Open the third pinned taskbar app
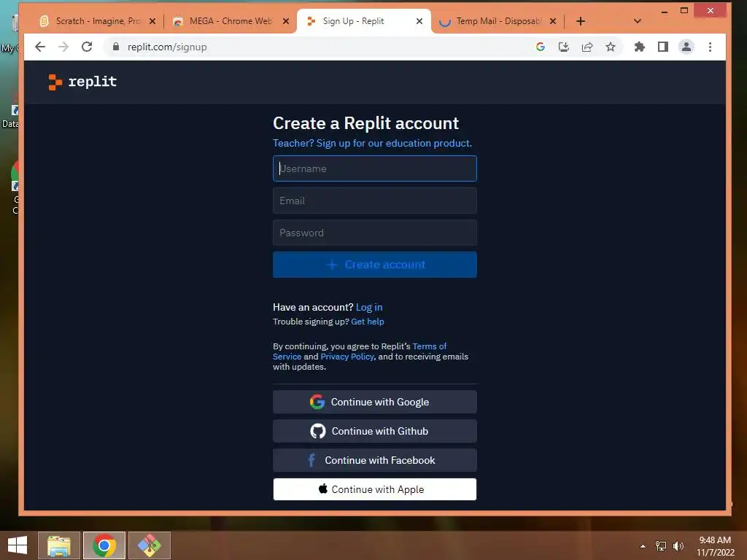Viewport: 747px width, 560px height. coord(150,545)
